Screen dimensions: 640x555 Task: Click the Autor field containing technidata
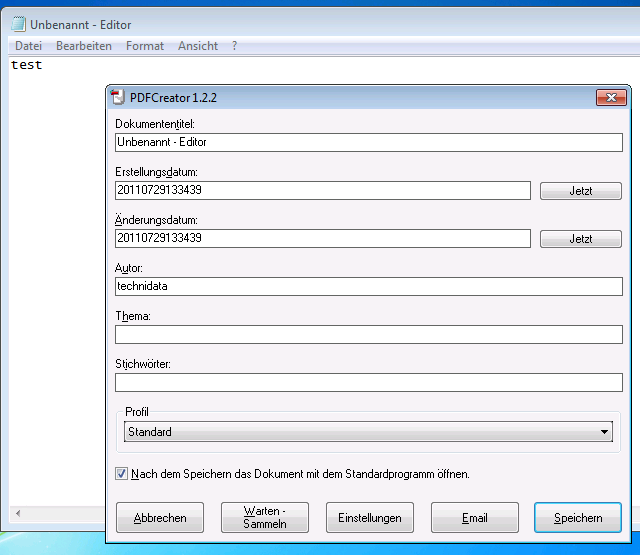(x=369, y=286)
